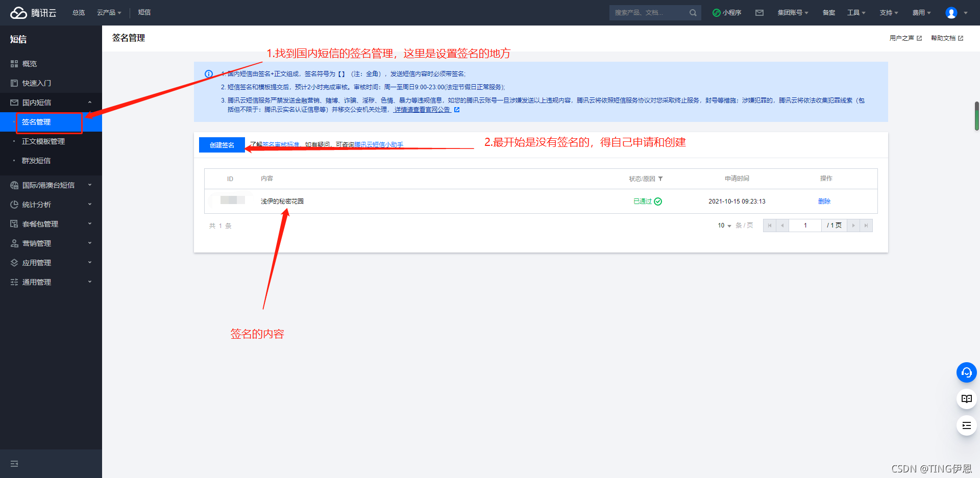This screenshot has width=980, height=478.
Task: Go to previous page arrow
Action: [x=782, y=225]
